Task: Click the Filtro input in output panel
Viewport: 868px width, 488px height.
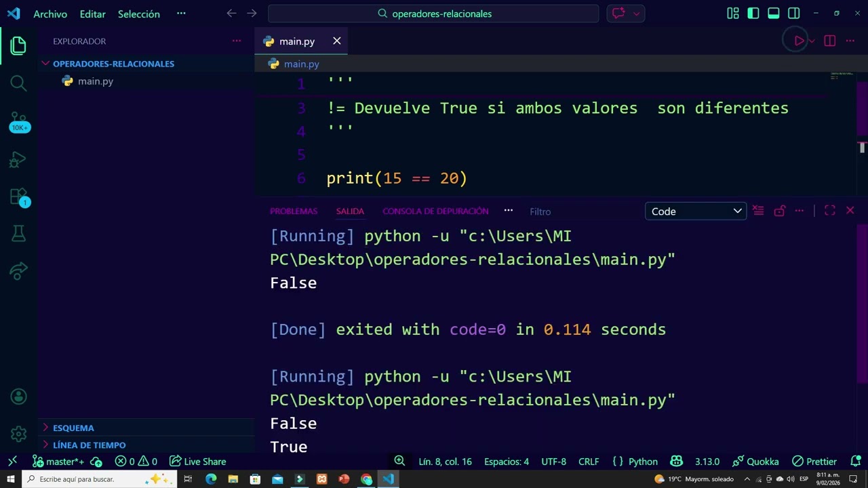Action: pyautogui.click(x=583, y=211)
